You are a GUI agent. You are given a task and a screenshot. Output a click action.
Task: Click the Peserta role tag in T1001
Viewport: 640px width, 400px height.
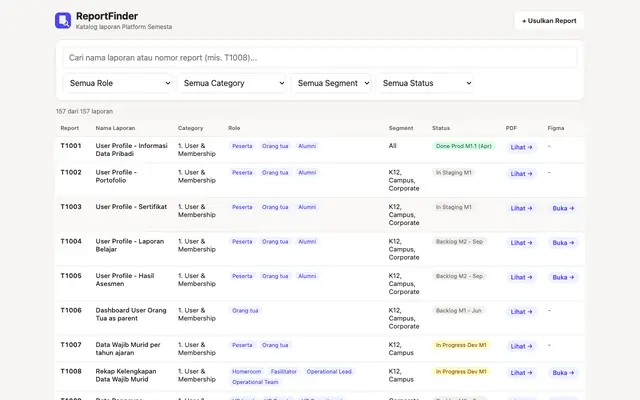click(x=242, y=146)
